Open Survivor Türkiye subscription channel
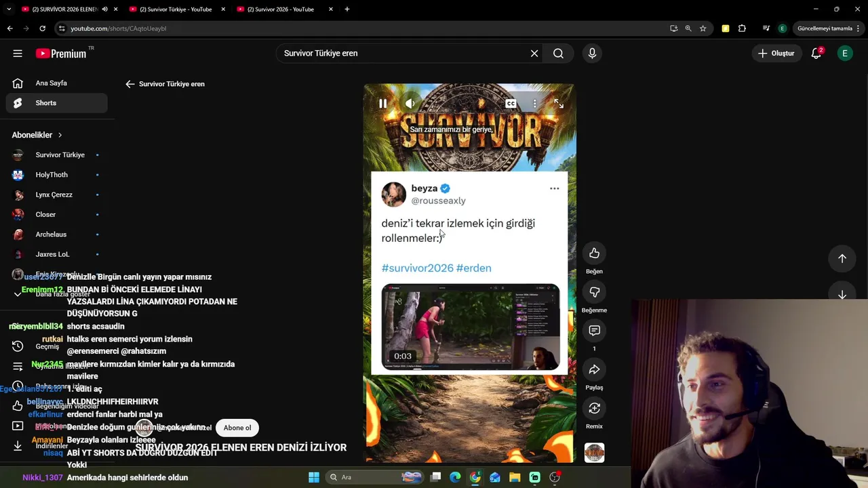This screenshot has height=488, width=868. coord(57,155)
